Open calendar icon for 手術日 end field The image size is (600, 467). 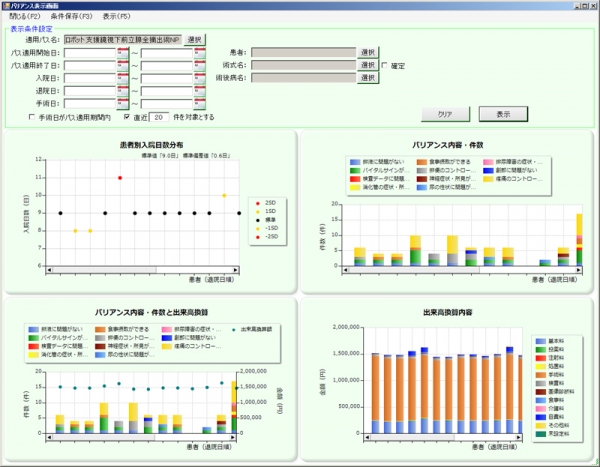(x=199, y=104)
